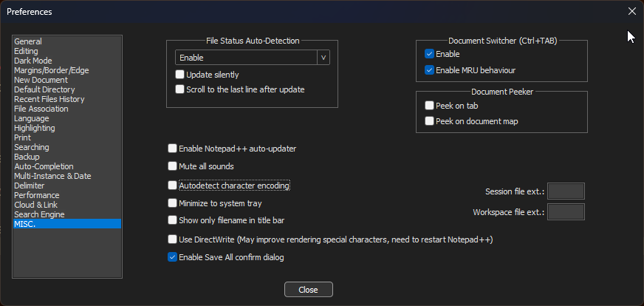The image size is (644, 306).
Task: Open Delimiter settings
Action: coord(67,186)
